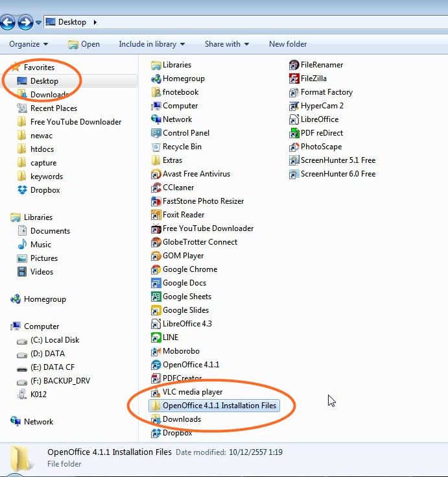Select the Google Chrome shortcut
This screenshot has width=448, height=477.
pyautogui.click(x=184, y=269)
